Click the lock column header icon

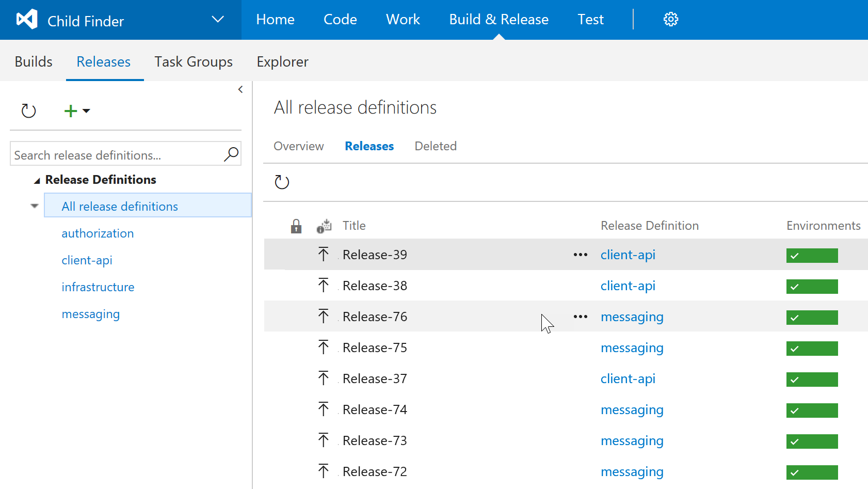point(296,226)
